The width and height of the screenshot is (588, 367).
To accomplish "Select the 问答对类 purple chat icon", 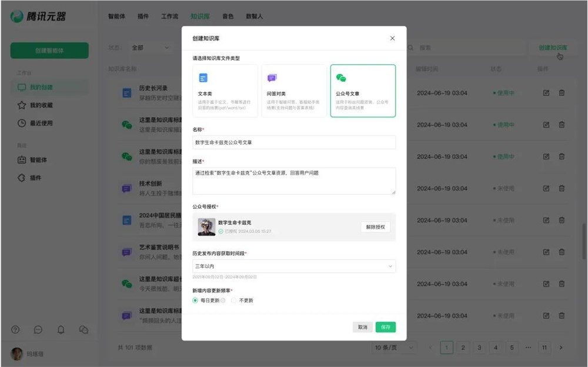I will click(272, 77).
